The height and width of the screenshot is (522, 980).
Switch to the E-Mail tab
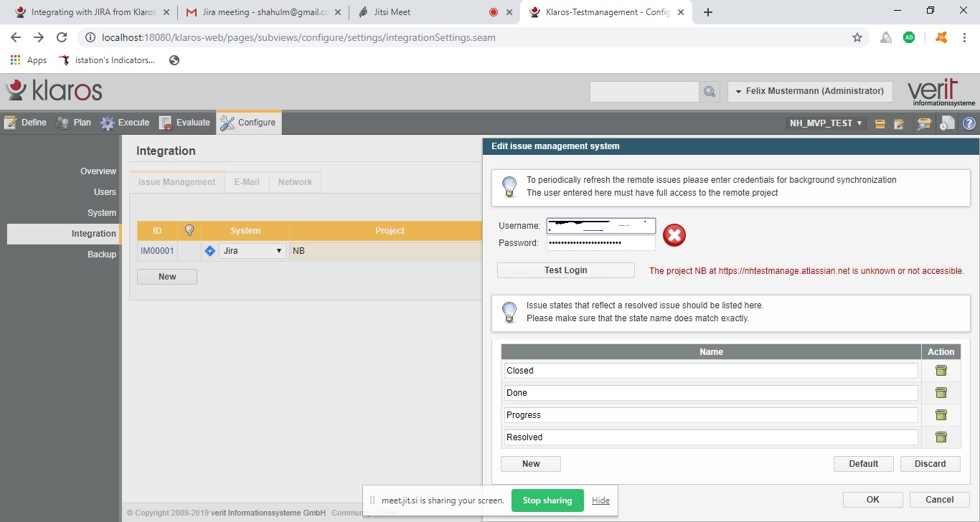pos(246,182)
